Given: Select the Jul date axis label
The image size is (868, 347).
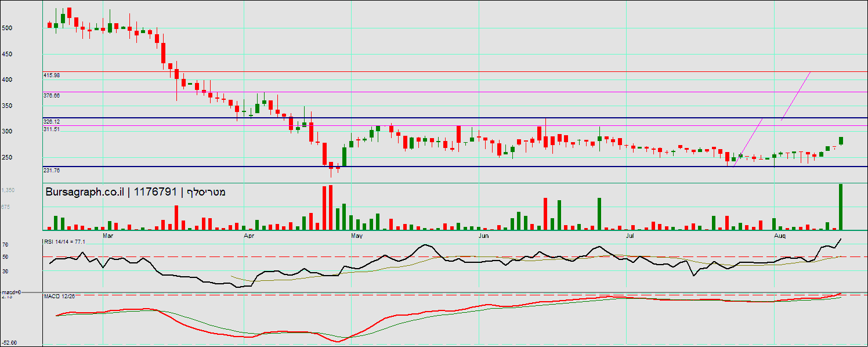Looking at the screenshot, I should (x=630, y=236).
